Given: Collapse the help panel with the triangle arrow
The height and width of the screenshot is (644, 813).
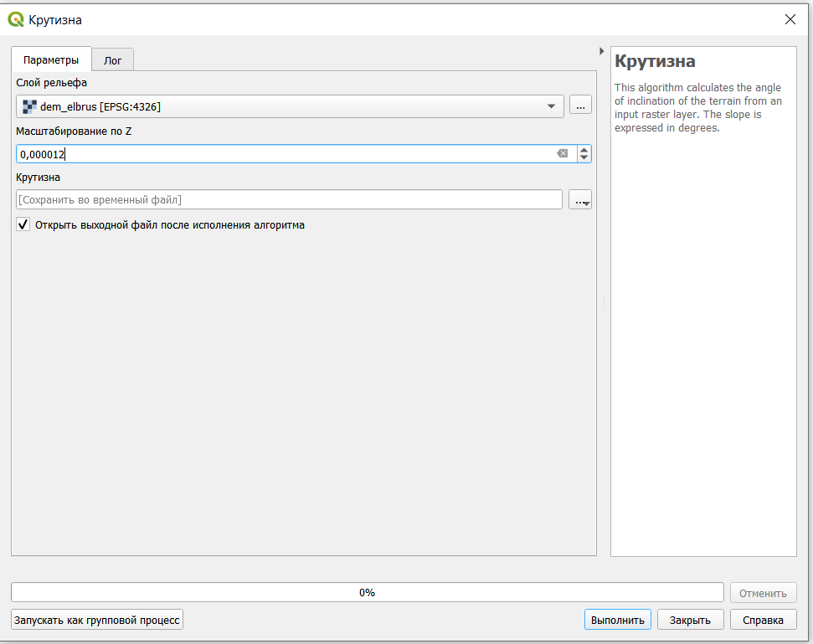Looking at the screenshot, I should pyautogui.click(x=602, y=51).
